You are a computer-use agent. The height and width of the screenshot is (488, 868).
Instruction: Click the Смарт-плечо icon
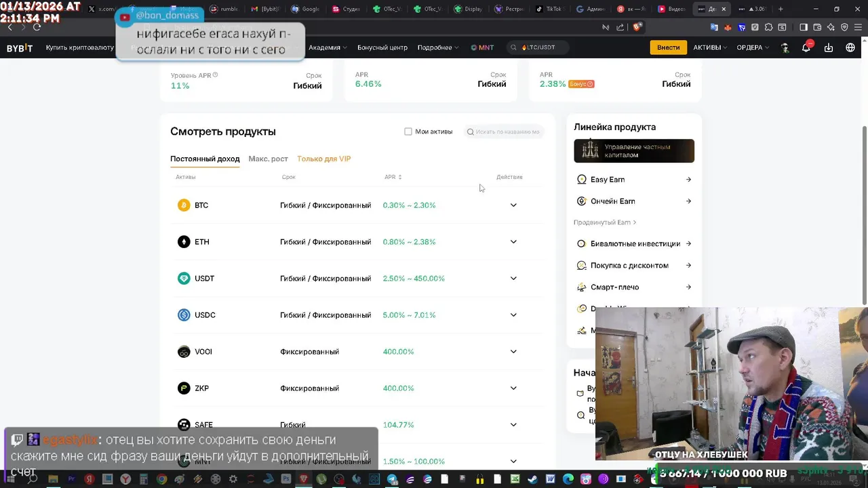[581, 287]
